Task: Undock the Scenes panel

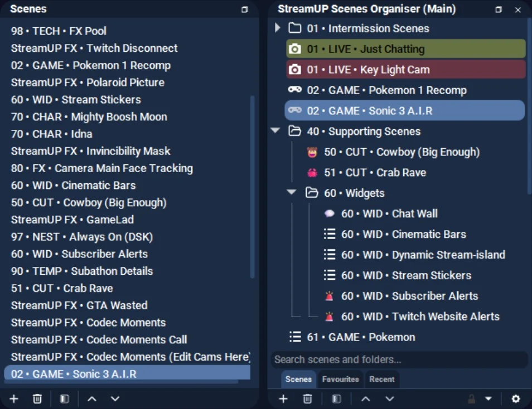Action: [x=245, y=9]
